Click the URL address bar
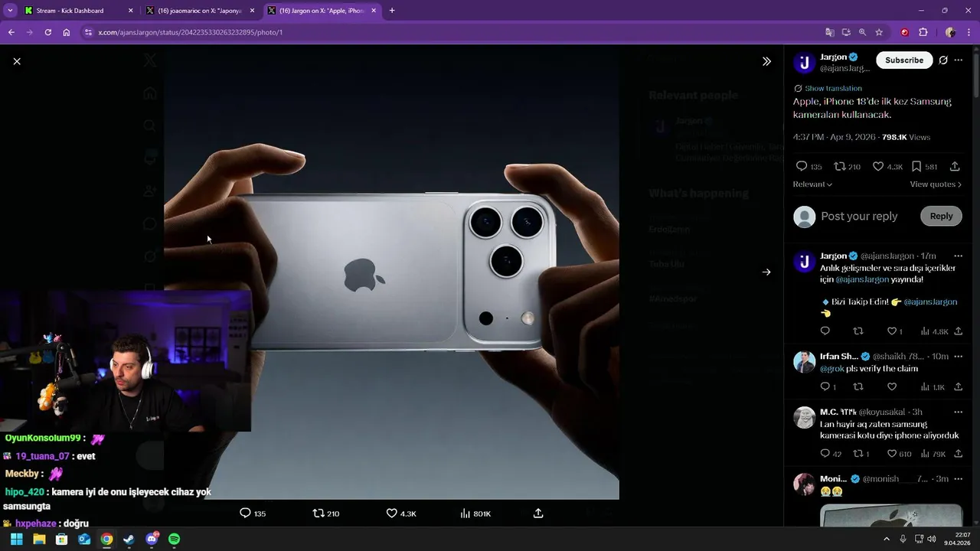 point(452,32)
